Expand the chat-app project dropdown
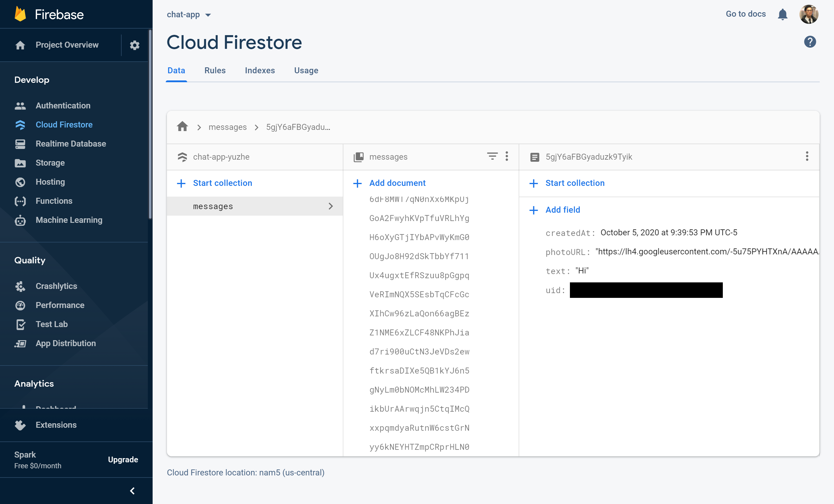This screenshot has width=834, height=504. pyautogui.click(x=208, y=15)
